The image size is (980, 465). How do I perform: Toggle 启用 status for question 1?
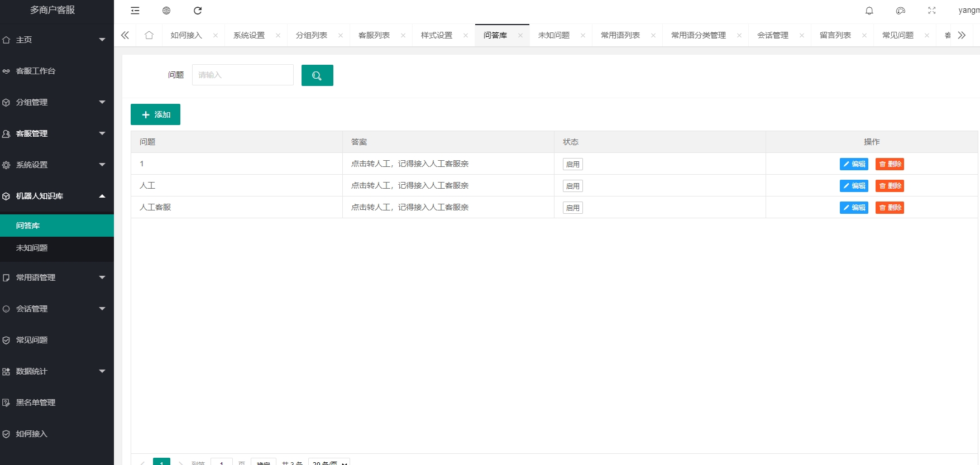573,164
